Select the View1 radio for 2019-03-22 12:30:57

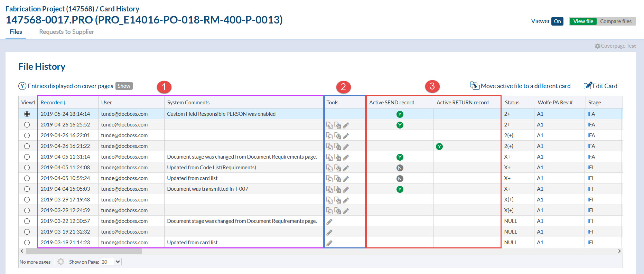(x=27, y=221)
